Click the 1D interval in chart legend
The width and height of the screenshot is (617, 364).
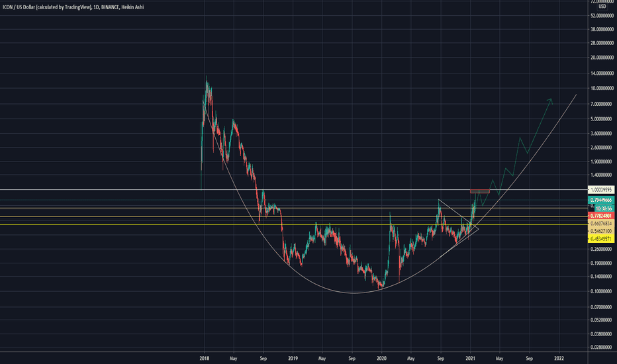coord(97,7)
